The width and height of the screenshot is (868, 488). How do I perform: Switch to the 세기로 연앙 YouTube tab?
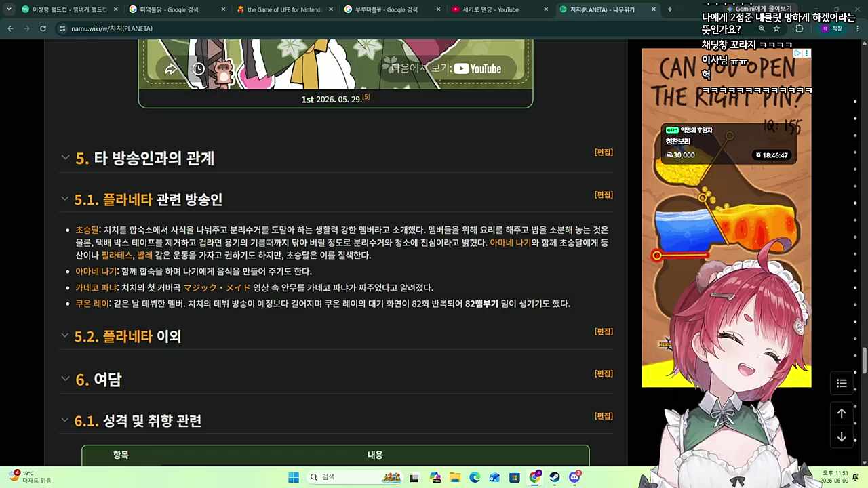click(x=500, y=9)
